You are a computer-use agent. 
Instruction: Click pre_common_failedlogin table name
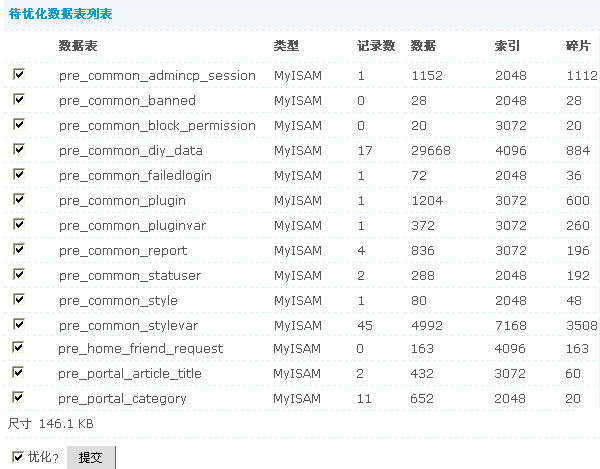[135, 176]
